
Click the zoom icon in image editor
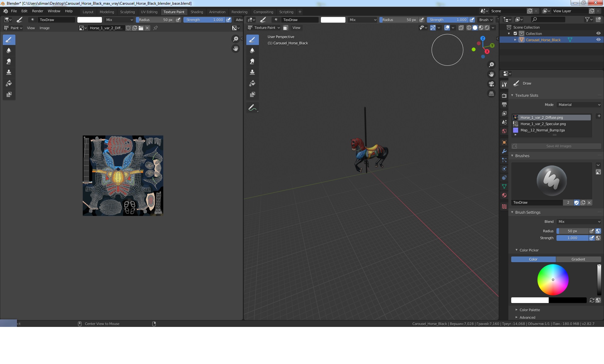[235, 39]
